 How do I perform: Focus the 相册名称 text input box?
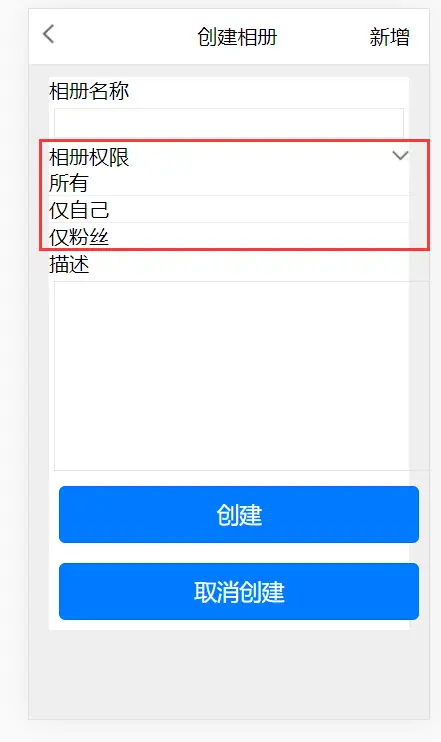pyautogui.click(x=229, y=123)
